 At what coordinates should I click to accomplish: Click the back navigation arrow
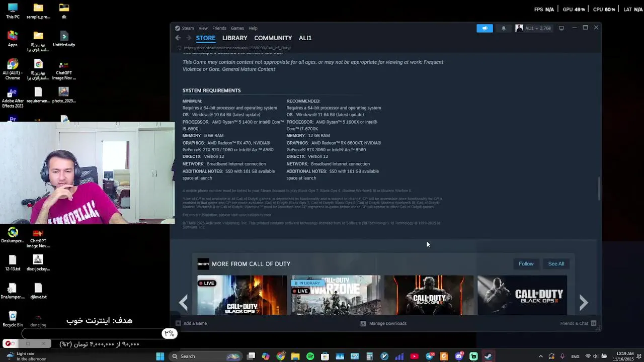(x=178, y=38)
